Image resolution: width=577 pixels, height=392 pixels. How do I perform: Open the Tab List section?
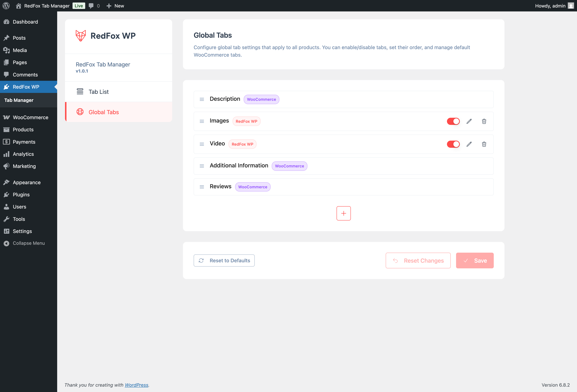[x=118, y=92]
